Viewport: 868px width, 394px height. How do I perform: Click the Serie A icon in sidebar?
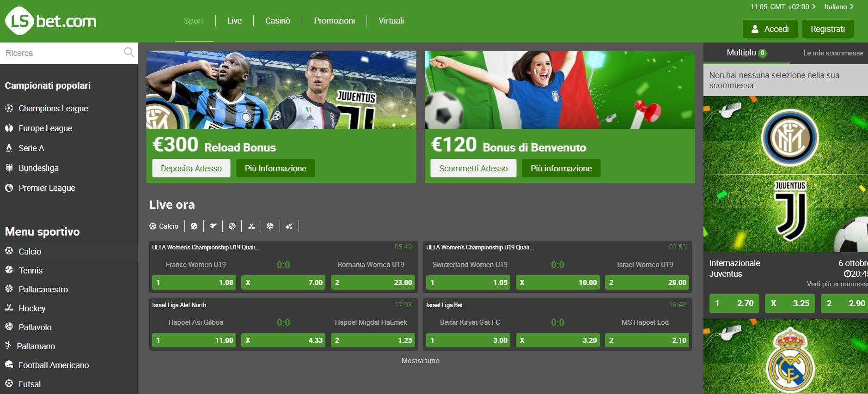tap(9, 148)
